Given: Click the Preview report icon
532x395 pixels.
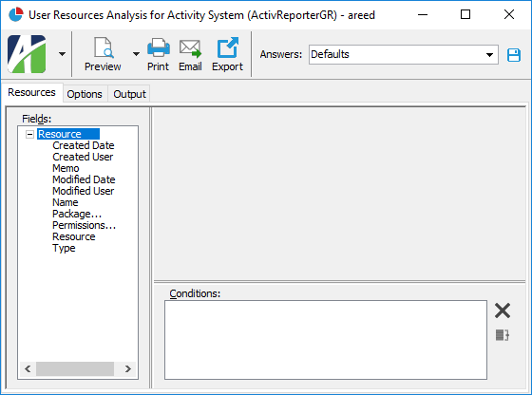Looking at the screenshot, I should 104,47.
